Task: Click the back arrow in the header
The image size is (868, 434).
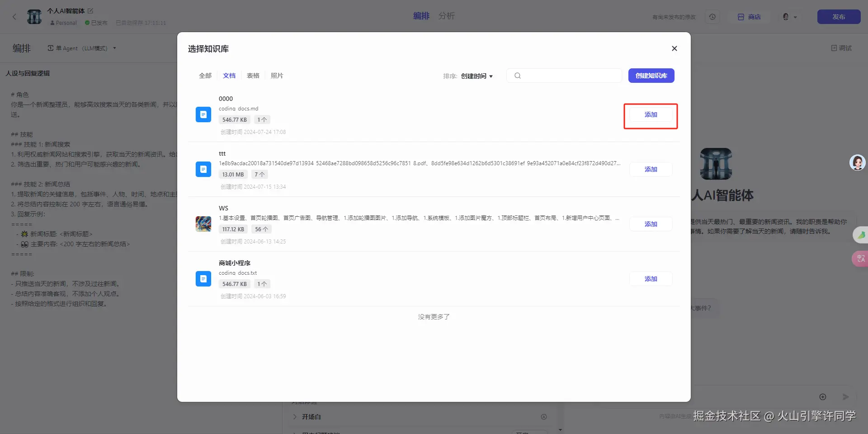Action: [x=14, y=17]
